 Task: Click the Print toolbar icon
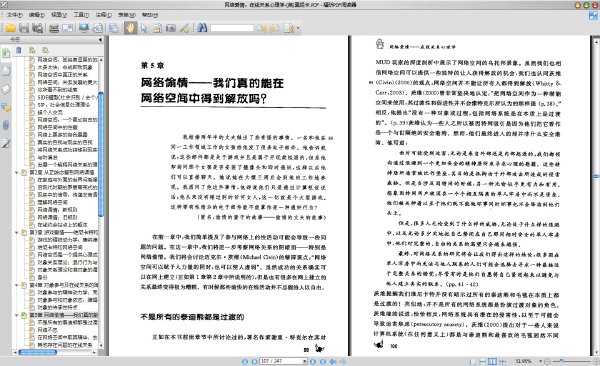point(54,28)
